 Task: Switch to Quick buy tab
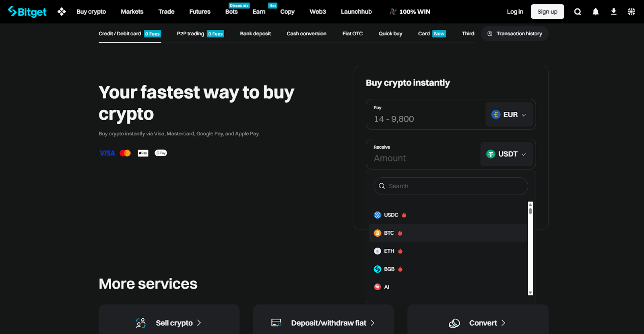tap(390, 34)
